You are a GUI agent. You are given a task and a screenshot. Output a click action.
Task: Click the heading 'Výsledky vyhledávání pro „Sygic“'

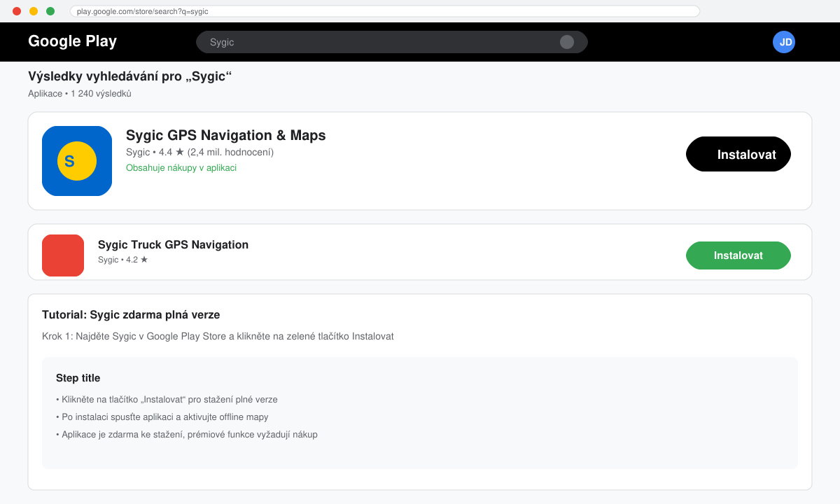130,76
